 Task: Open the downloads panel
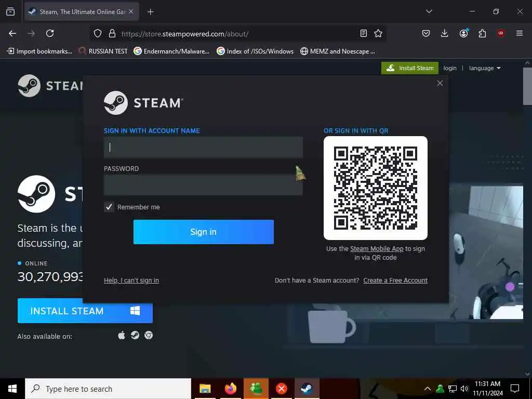[445, 33]
